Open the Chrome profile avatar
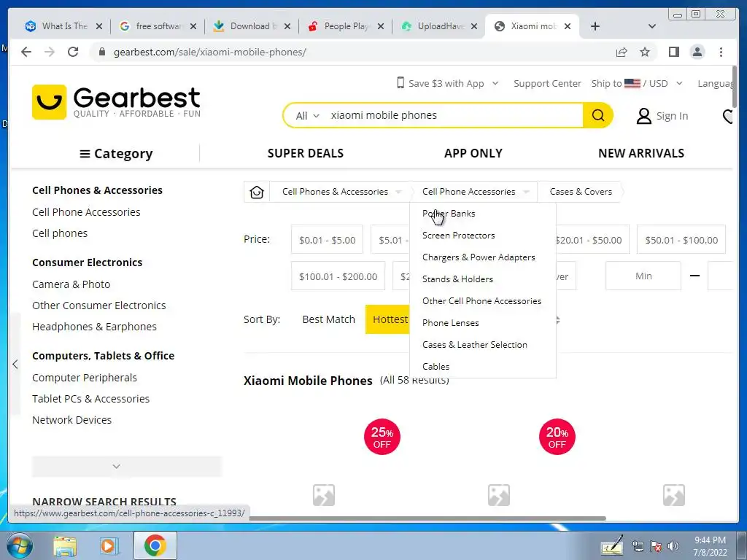 click(x=697, y=52)
